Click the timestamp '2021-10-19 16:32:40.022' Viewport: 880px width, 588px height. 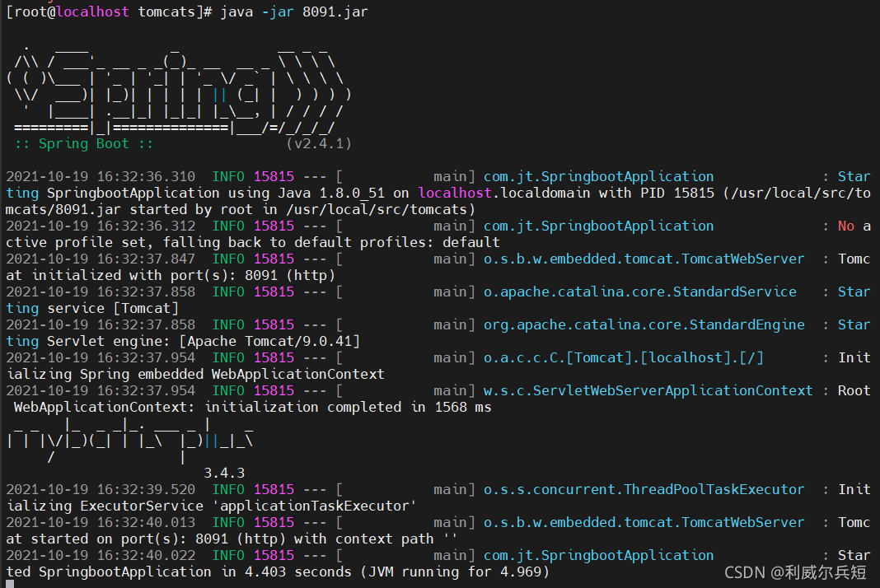[x=101, y=555]
